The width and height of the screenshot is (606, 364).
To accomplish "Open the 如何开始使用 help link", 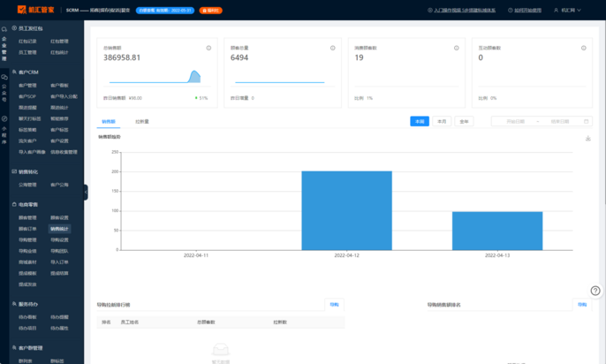I will click(526, 10).
